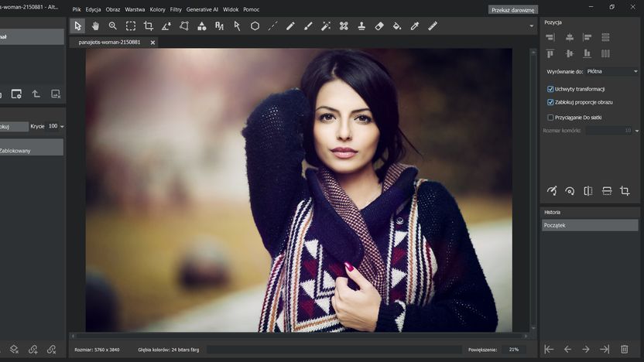Select the healing bandage tool
The image size is (644, 362).
coord(344,26)
